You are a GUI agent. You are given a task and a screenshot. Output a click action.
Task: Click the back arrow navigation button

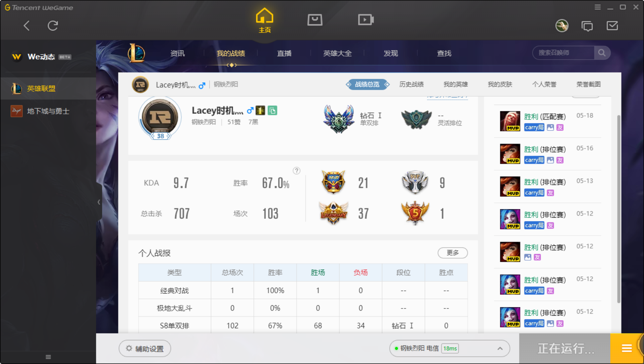point(27,26)
